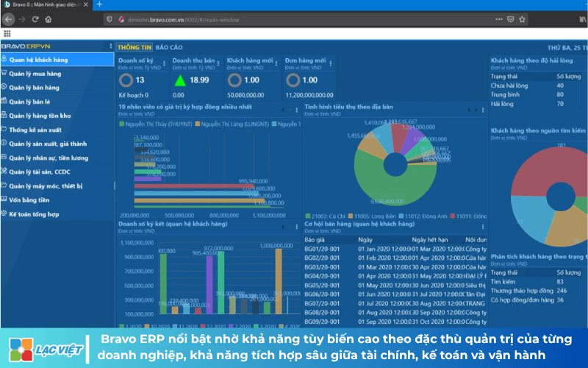
Task: Toggle Nguyễn Thị Lừng legend series
Action: [232, 124]
